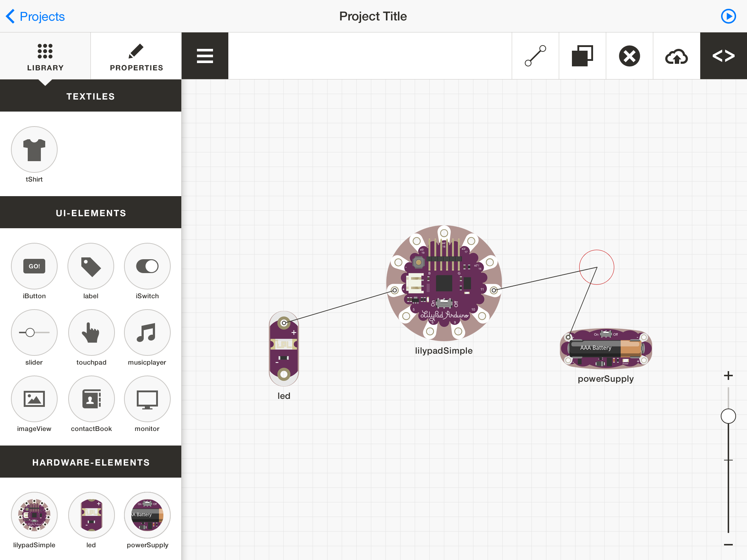This screenshot has width=747, height=560.
Task: Click the zoom in plus button
Action: tap(728, 376)
